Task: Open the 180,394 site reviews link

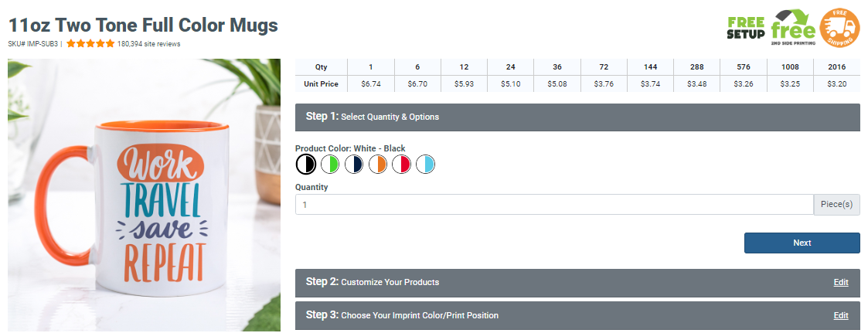Action: (149, 44)
